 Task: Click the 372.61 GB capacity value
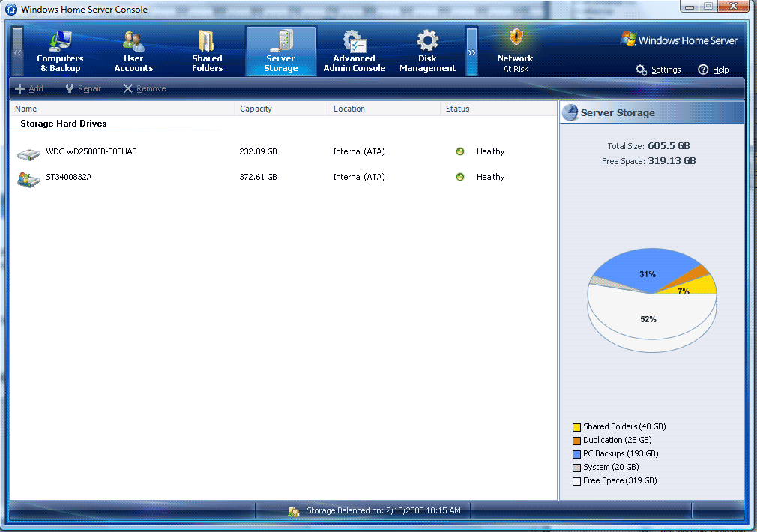click(x=259, y=177)
